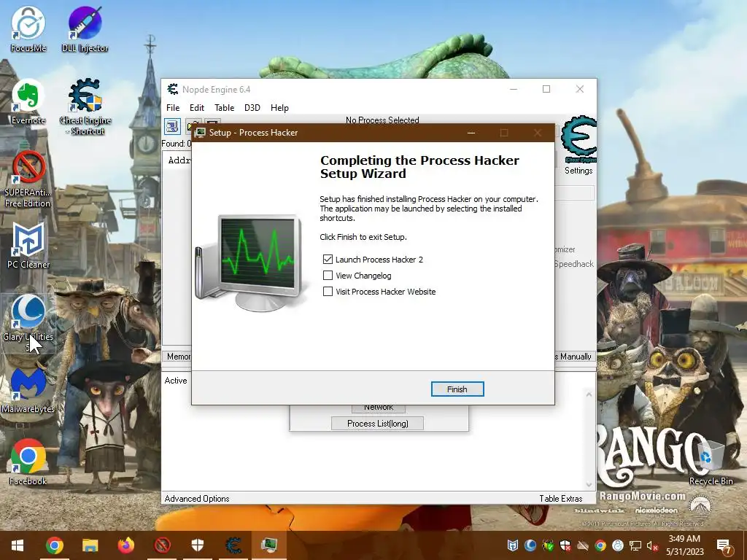The width and height of the screenshot is (747, 560).
Task: Open the Table menu in Nopde Engine
Action: [224, 108]
